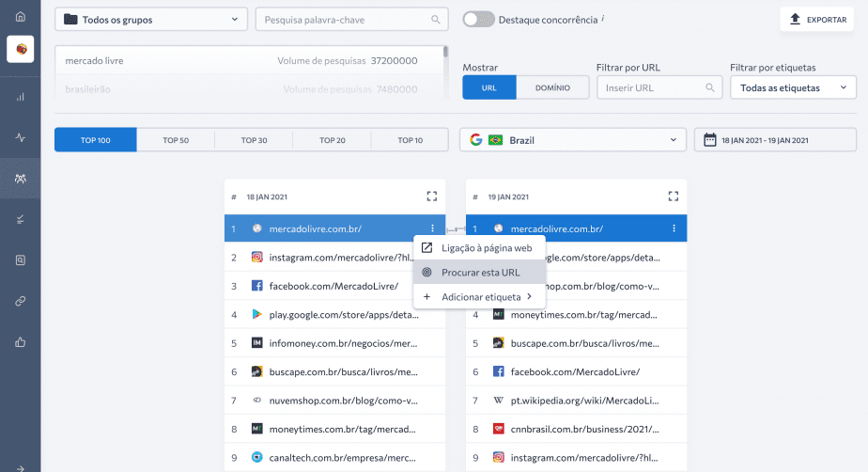Select the TOP 30 tab
Viewport: 868px width, 472px height.
pyautogui.click(x=254, y=140)
